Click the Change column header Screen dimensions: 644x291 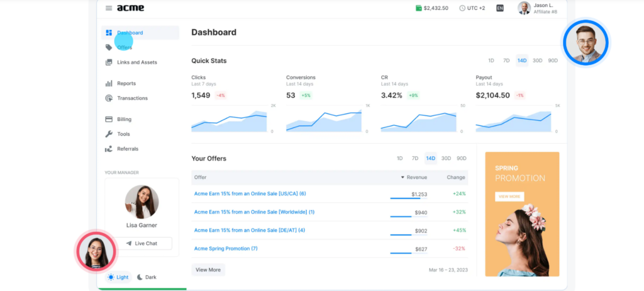[x=456, y=178]
